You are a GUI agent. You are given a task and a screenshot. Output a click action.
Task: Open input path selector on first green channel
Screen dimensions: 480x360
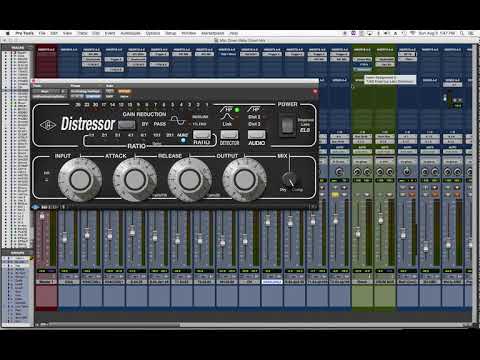tap(362, 137)
